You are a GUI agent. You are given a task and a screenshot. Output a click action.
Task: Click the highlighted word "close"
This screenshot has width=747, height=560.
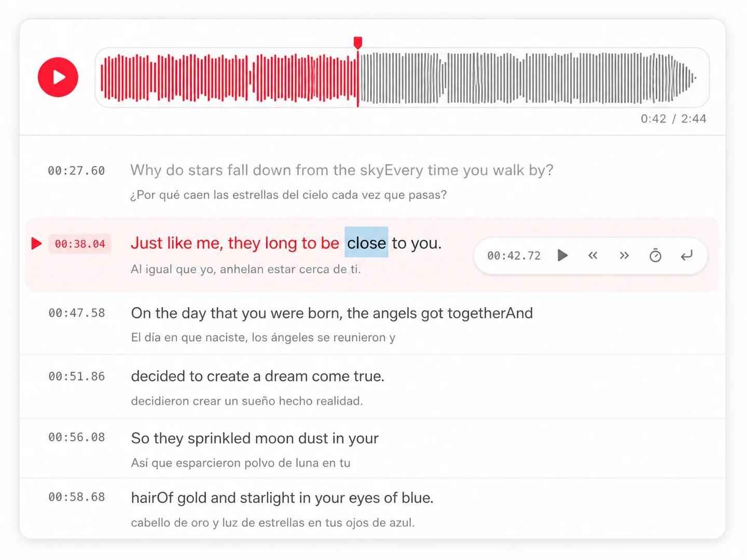coord(366,243)
